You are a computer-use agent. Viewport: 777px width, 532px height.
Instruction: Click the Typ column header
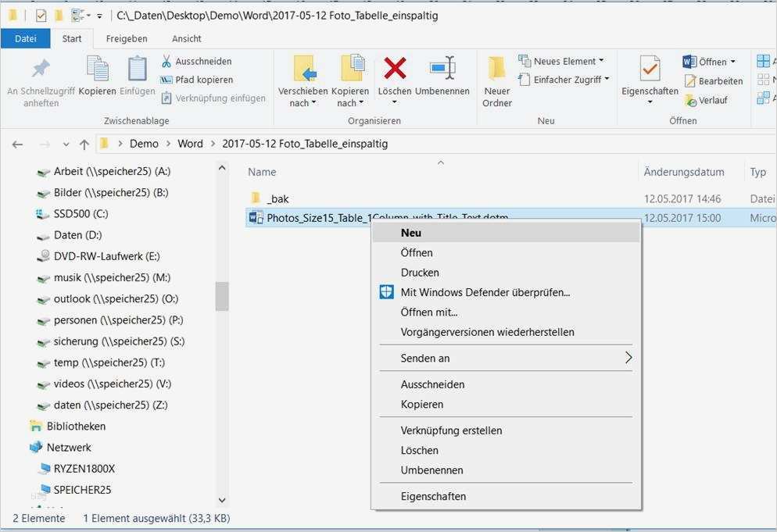[757, 172]
